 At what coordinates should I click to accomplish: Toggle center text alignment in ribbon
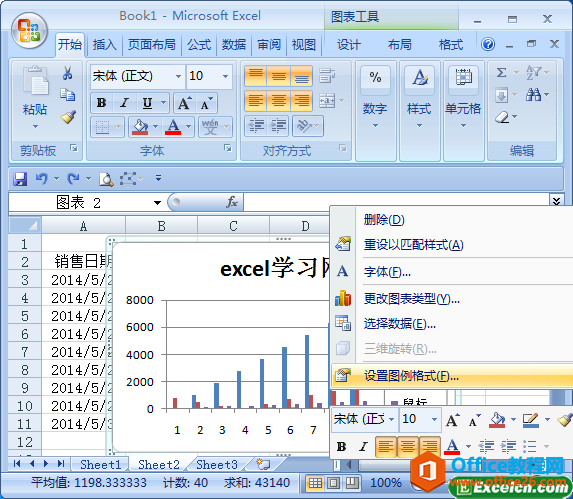(x=279, y=101)
